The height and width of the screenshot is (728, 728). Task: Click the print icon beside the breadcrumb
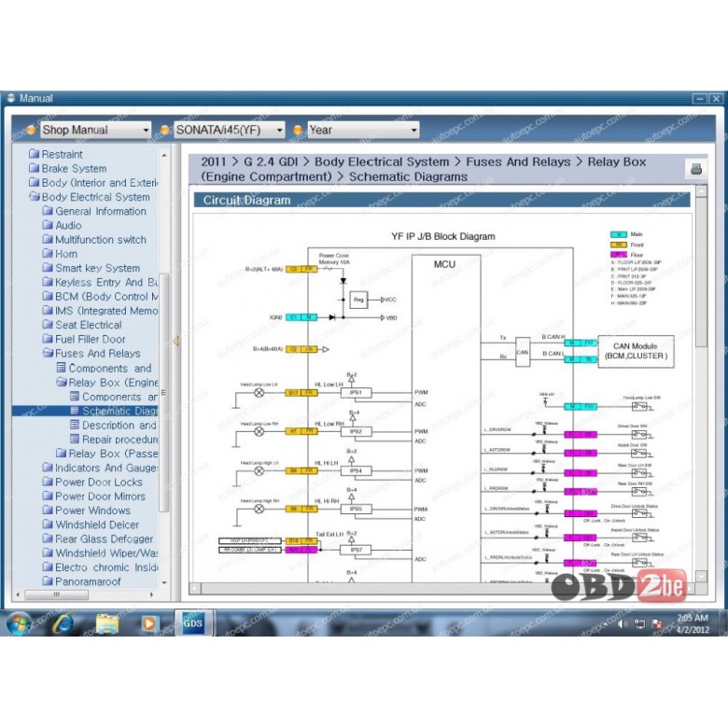click(695, 169)
